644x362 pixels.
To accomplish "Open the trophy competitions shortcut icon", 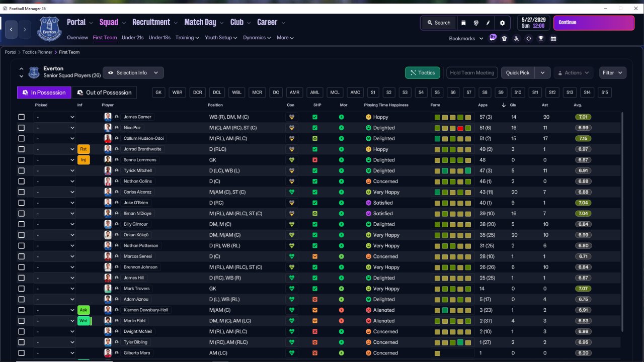I will tap(541, 39).
